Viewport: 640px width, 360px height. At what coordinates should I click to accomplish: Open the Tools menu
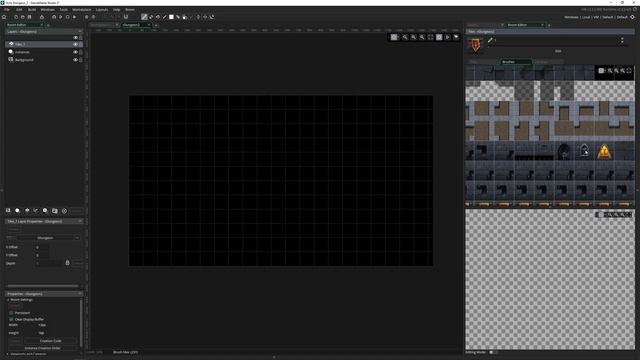64,9
